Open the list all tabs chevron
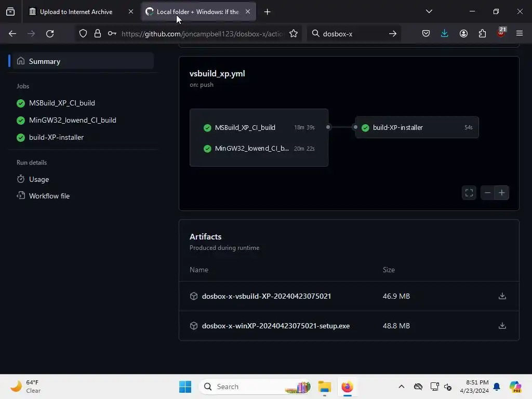The height and width of the screenshot is (399, 532). click(x=429, y=11)
